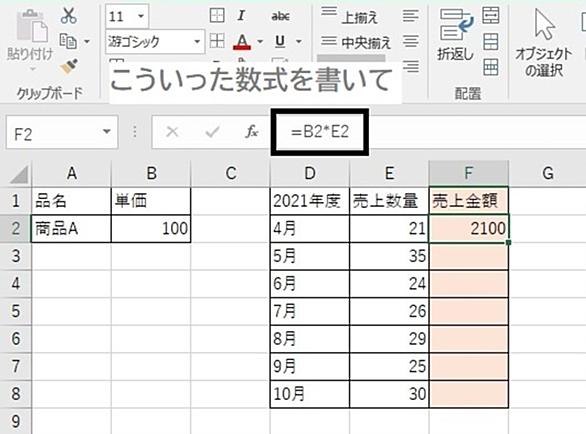Click the select all corner triangle
The height and width of the screenshot is (434, 586).
tap(19, 174)
